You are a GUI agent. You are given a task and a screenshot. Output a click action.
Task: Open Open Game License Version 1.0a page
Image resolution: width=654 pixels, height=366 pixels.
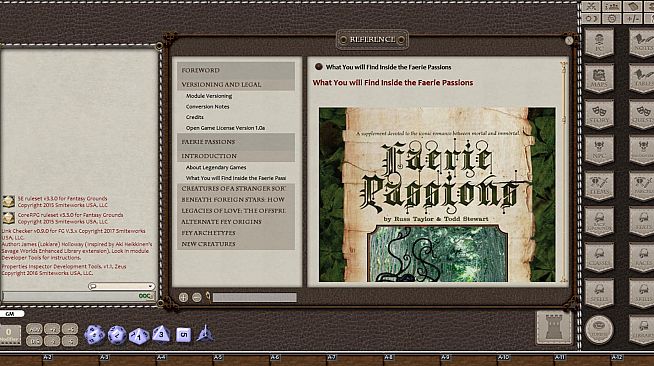[225, 128]
